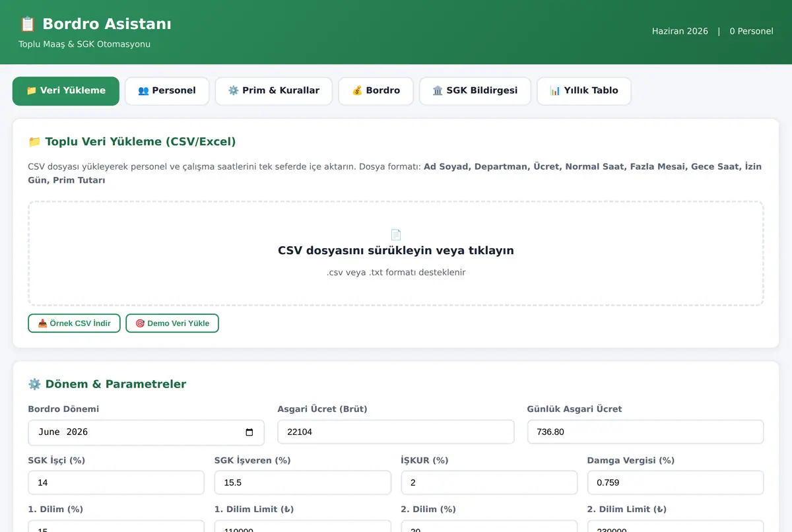Click the CSV file drop zone
This screenshot has width=792, height=532.
[396, 253]
